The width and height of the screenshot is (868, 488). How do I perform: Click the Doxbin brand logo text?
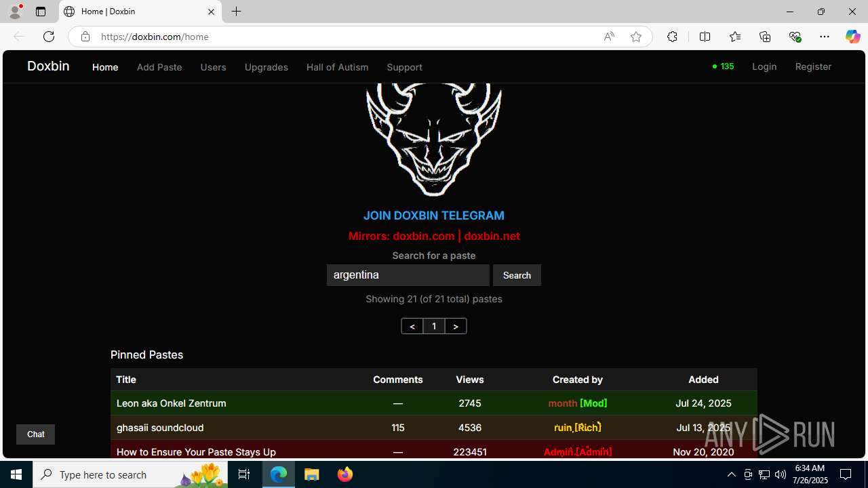pos(48,66)
